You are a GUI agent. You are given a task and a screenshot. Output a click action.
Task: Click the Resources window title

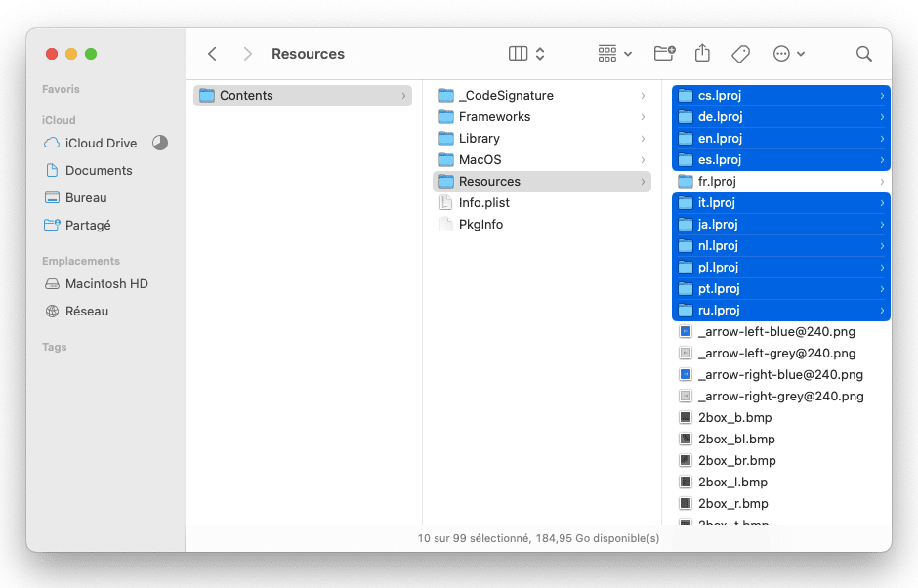coord(308,54)
